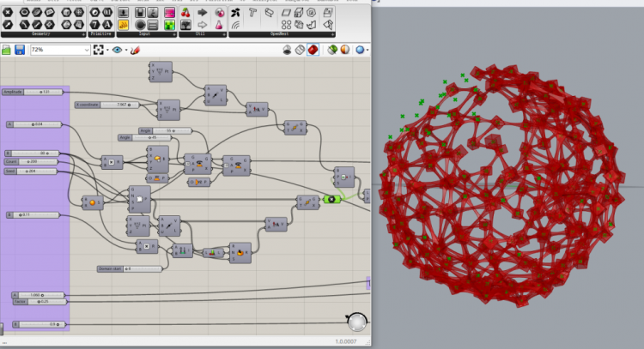The image size is (644, 349).
Task: Open the 72% zoom level dropdown
Action: [60, 50]
